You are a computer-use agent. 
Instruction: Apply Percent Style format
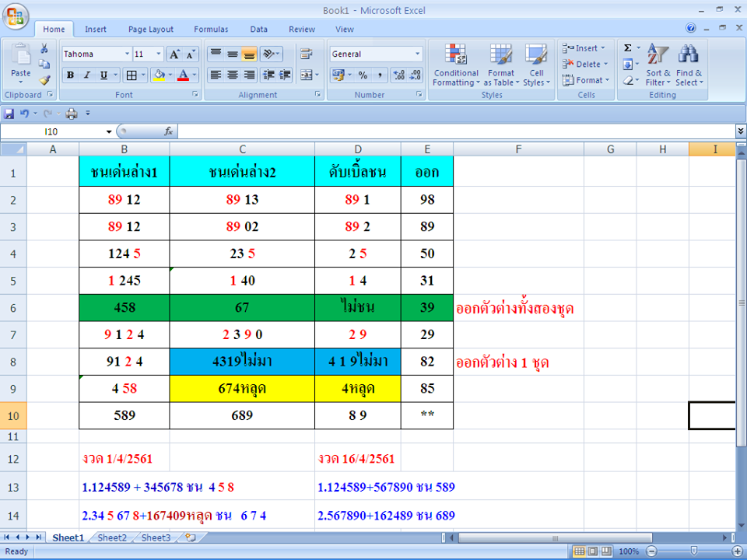[363, 75]
